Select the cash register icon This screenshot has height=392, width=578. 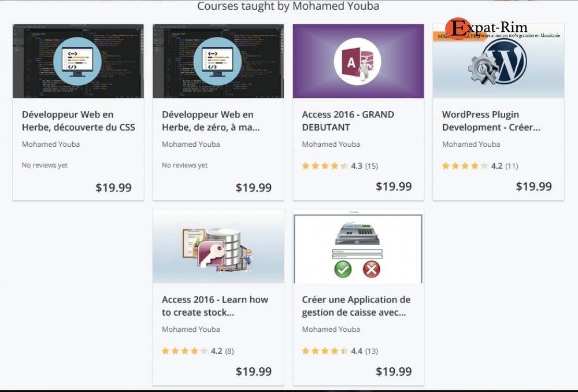(x=357, y=233)
